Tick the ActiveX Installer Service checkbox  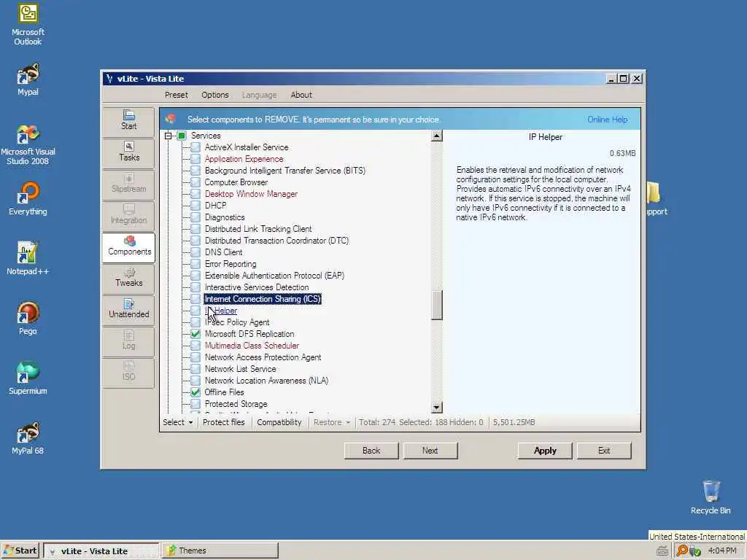pyautogui.click(x=196, y=147)
